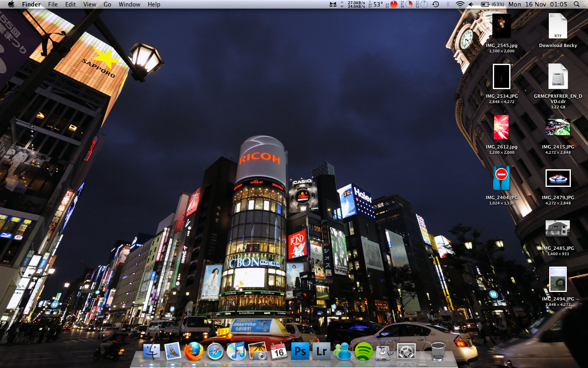This screenshot has width=588, height=368.
Task: Open iTunes from the Dock
Action: click(x=236, y=351)
